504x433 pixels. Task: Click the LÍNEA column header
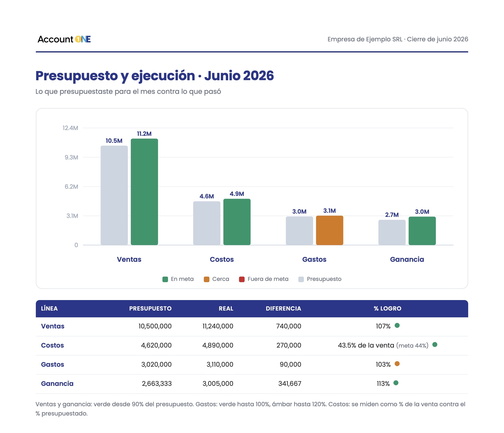pyautogui.click(x=49, y=308)
